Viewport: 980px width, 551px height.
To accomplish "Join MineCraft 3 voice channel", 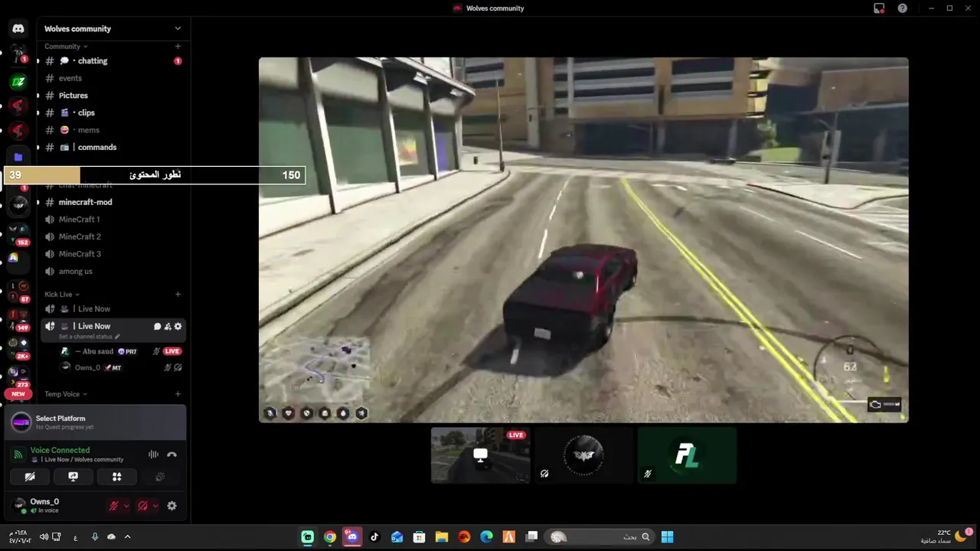I will coord(113,254).
